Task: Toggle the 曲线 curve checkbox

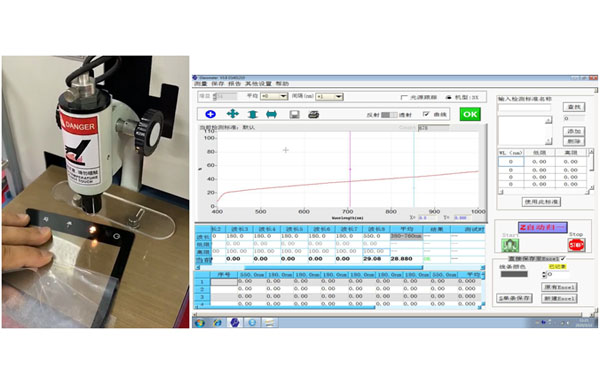Action: 426,114
